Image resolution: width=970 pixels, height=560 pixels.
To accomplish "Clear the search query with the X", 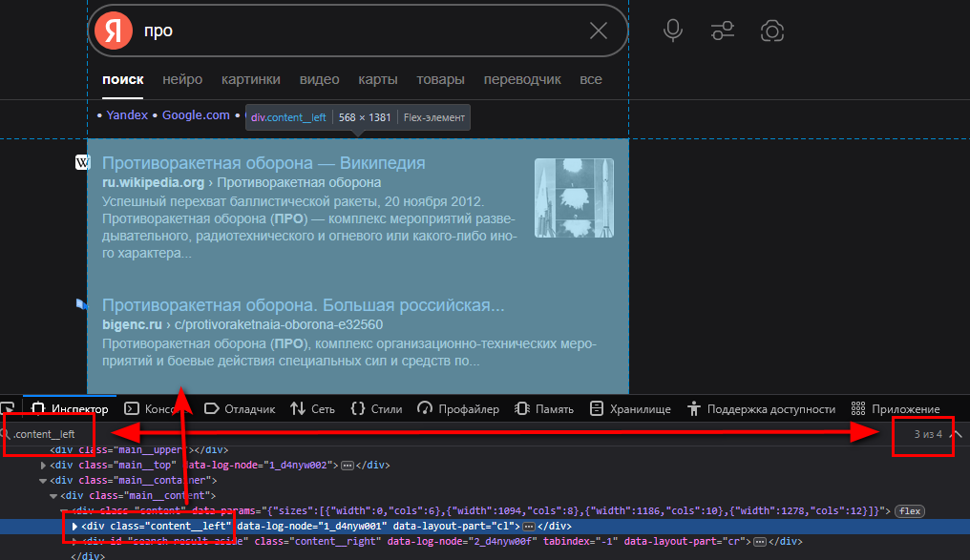I will coord(599,31).
